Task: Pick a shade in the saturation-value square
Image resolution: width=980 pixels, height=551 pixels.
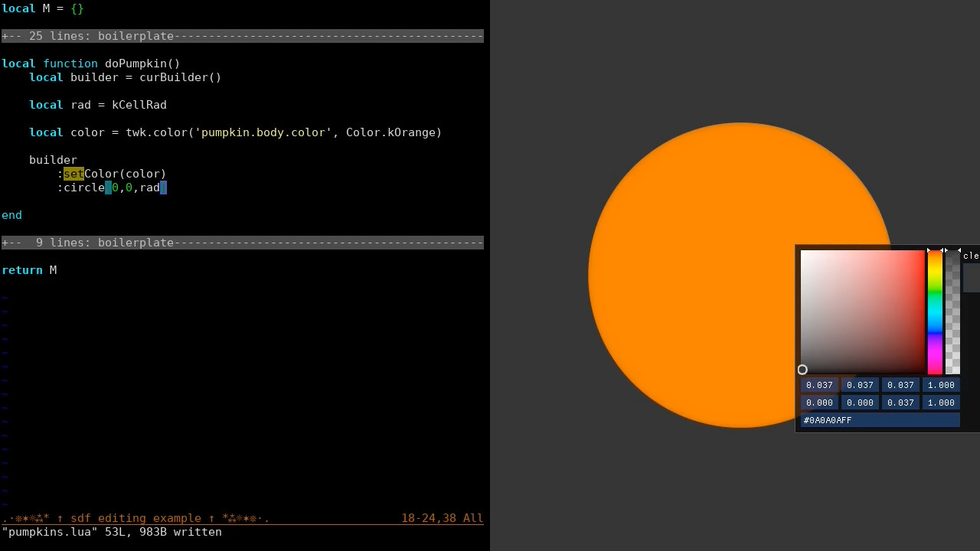Action: pos(863,312)
